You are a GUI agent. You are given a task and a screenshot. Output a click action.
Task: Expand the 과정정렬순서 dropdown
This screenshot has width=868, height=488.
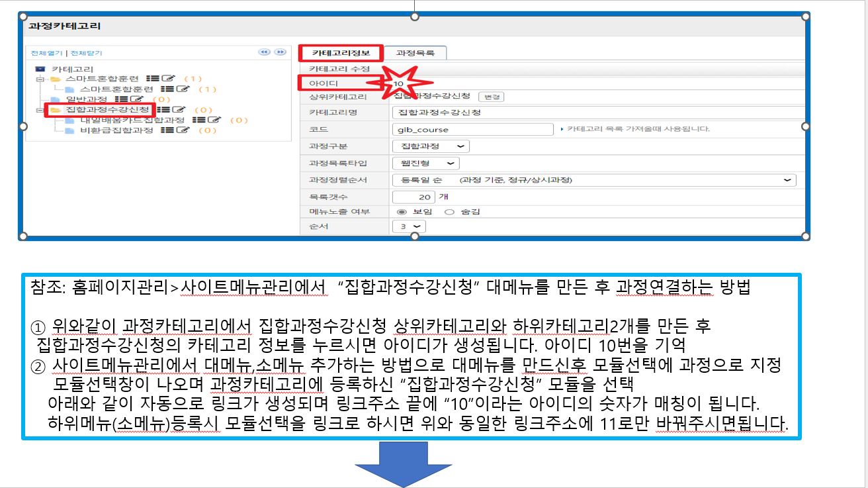593,180
